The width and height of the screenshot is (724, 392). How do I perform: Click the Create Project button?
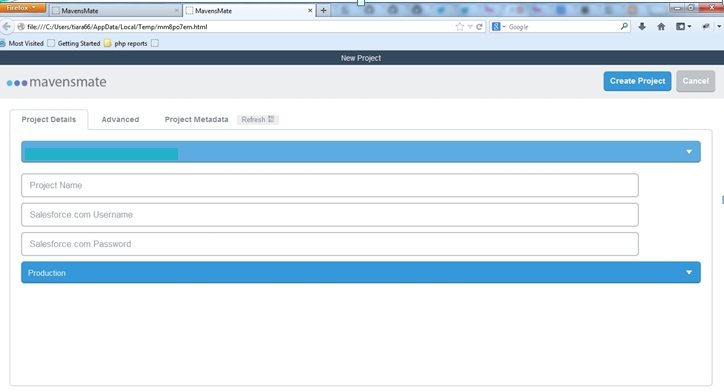pos(637,81)
